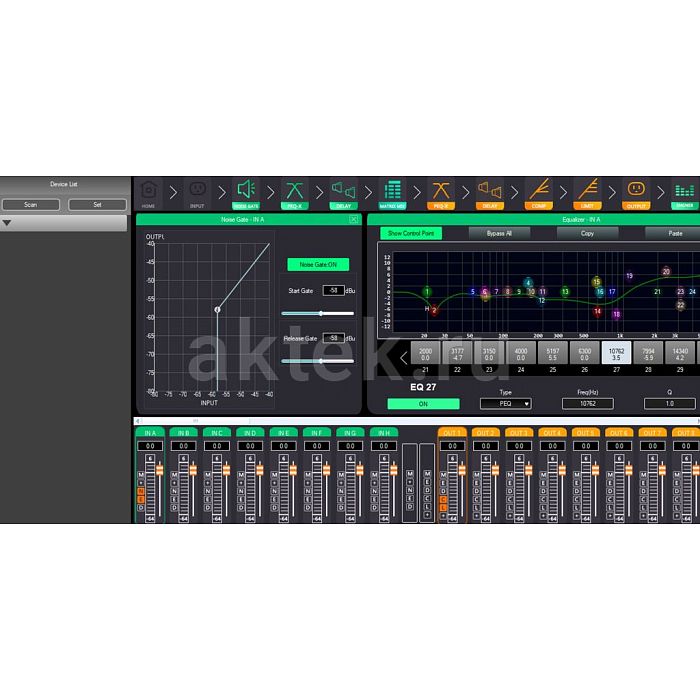
Task: Click the Q value field 1.0
Action: [670, 404]
